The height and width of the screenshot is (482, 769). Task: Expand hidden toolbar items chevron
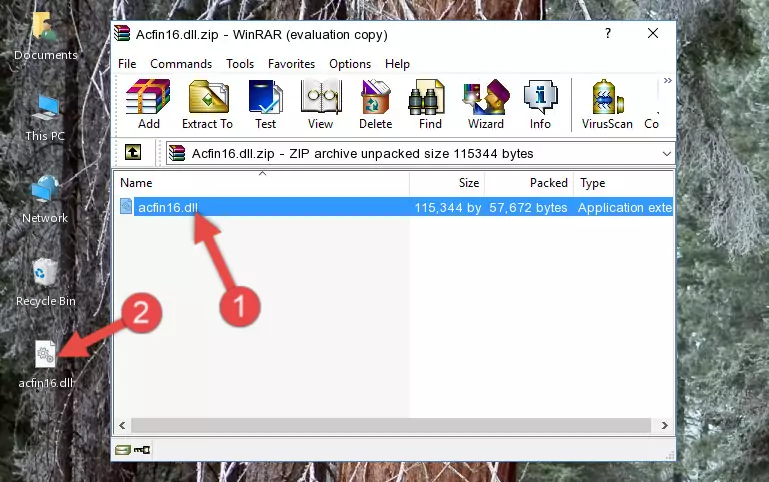tap(667, 80)
